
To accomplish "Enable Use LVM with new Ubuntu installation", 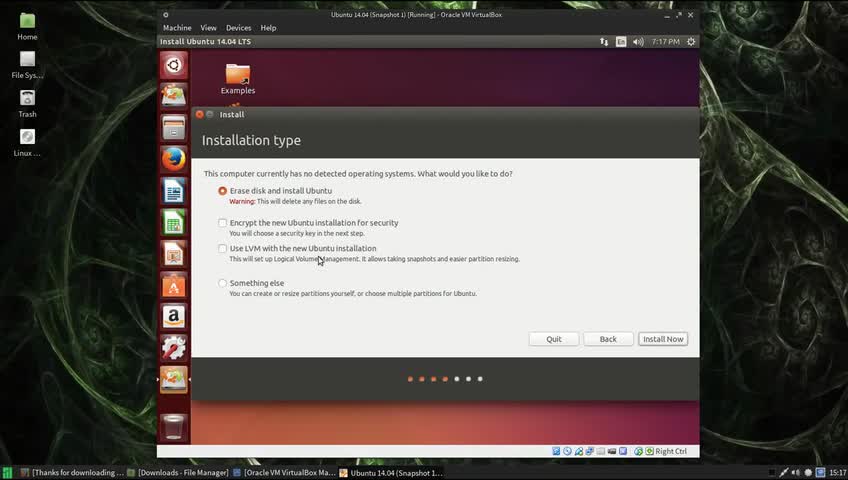I will (222, 249).
